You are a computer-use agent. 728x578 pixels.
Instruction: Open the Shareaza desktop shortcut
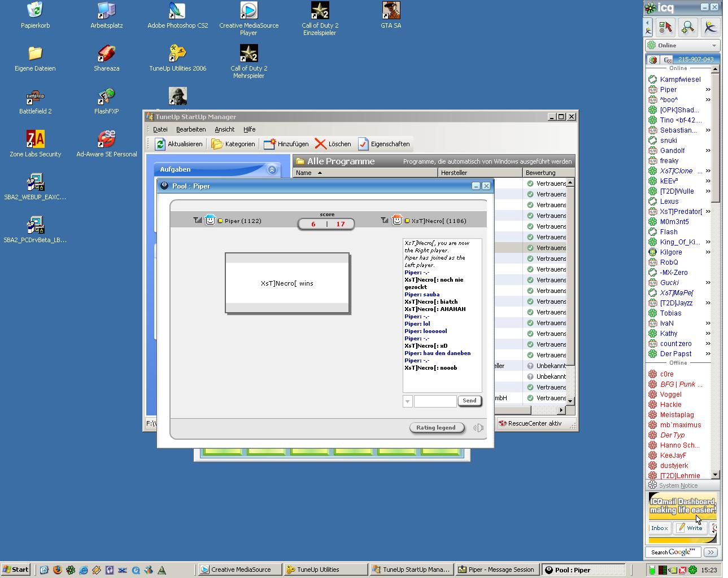(106, 58)
